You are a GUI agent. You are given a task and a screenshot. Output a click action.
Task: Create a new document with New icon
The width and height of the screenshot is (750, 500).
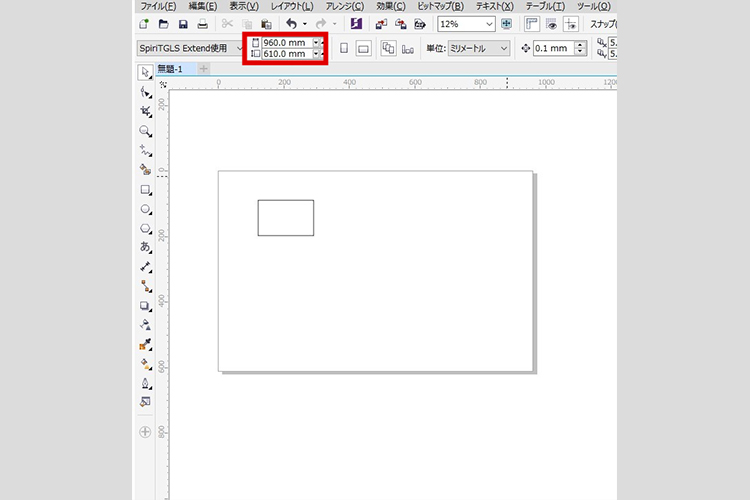[x=143, y=24]
